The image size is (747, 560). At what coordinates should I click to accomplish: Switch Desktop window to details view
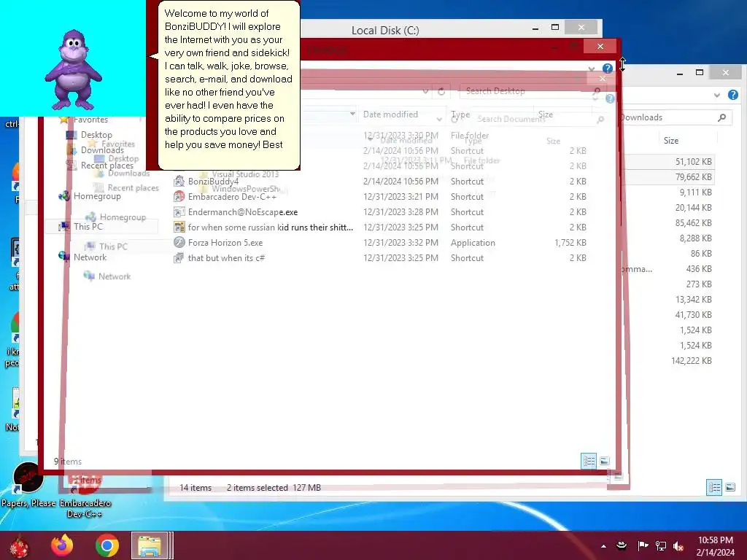pyautogui.click(x=589, y=461)
